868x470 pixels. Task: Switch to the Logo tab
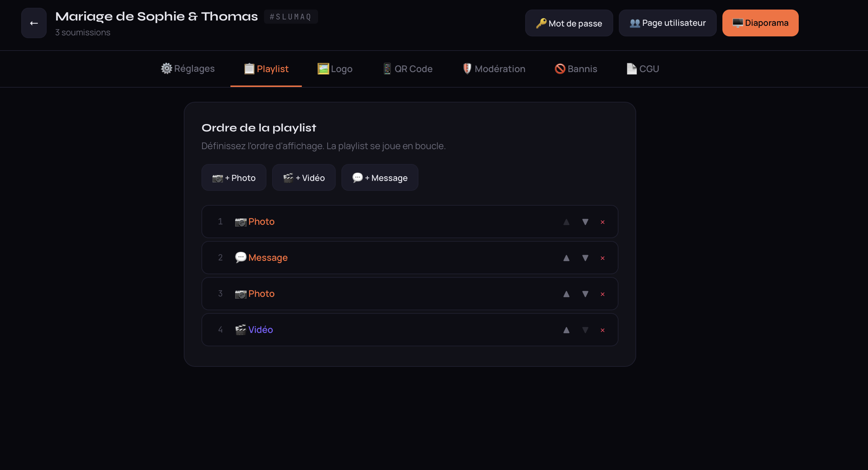(x=335, y=69)
